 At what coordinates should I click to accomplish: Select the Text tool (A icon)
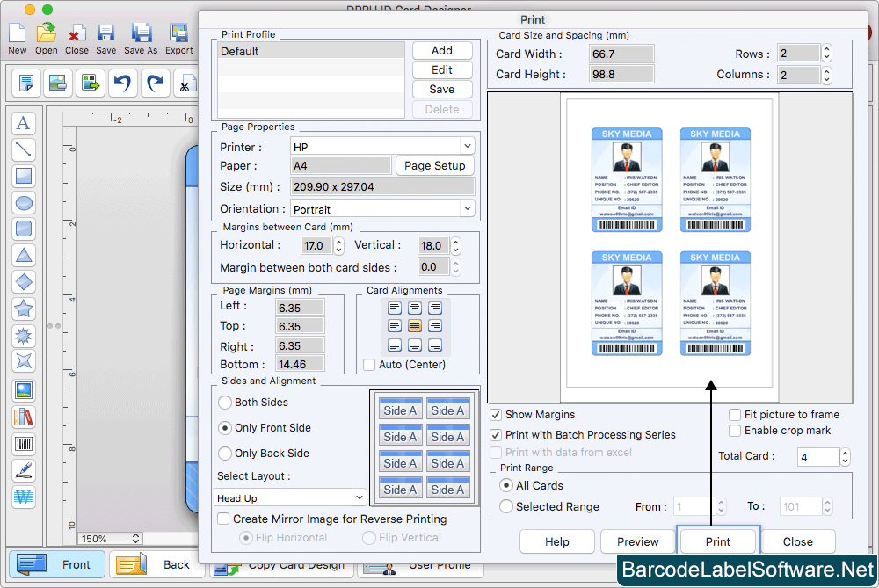pos(24,123)
